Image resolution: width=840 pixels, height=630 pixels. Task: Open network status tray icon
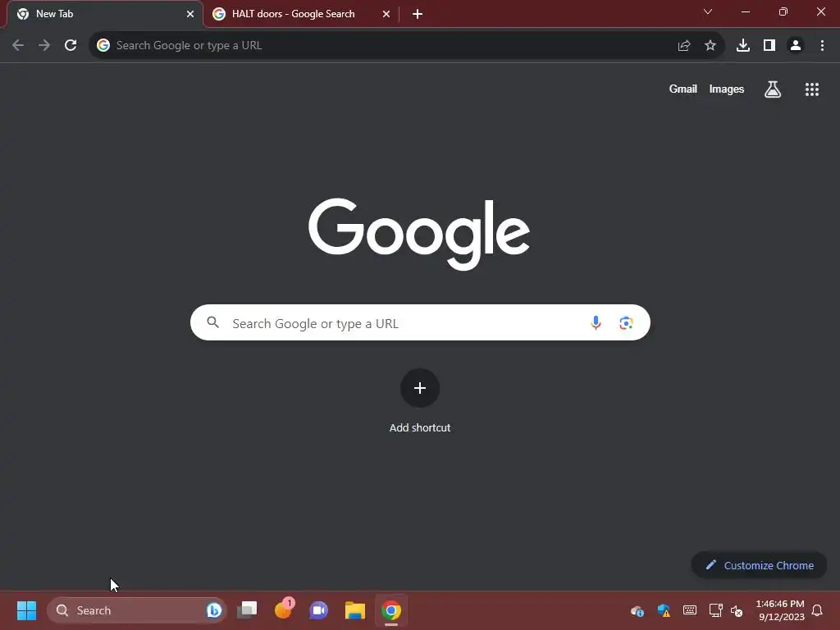(x=715, y=610)
